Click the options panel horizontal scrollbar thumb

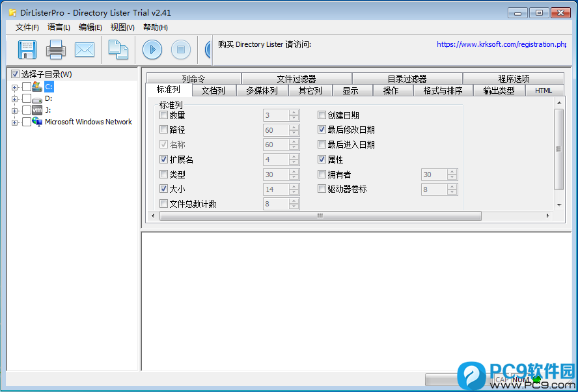pos(320,216)
